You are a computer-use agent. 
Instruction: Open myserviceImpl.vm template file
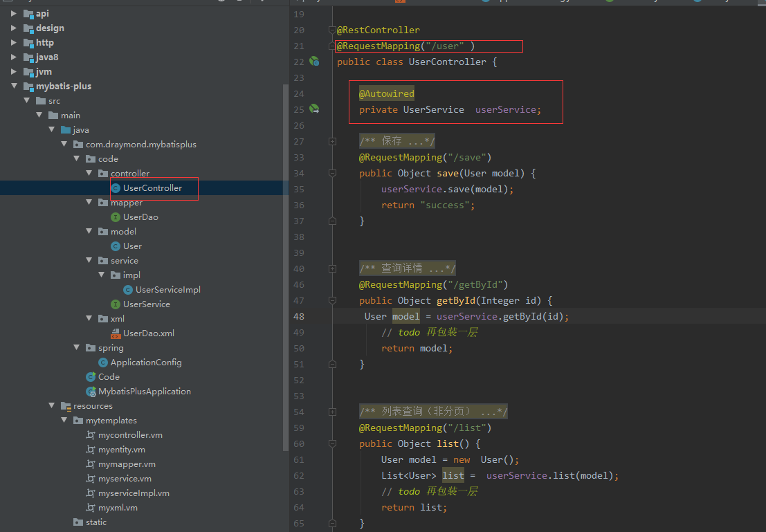click(134, 493)
